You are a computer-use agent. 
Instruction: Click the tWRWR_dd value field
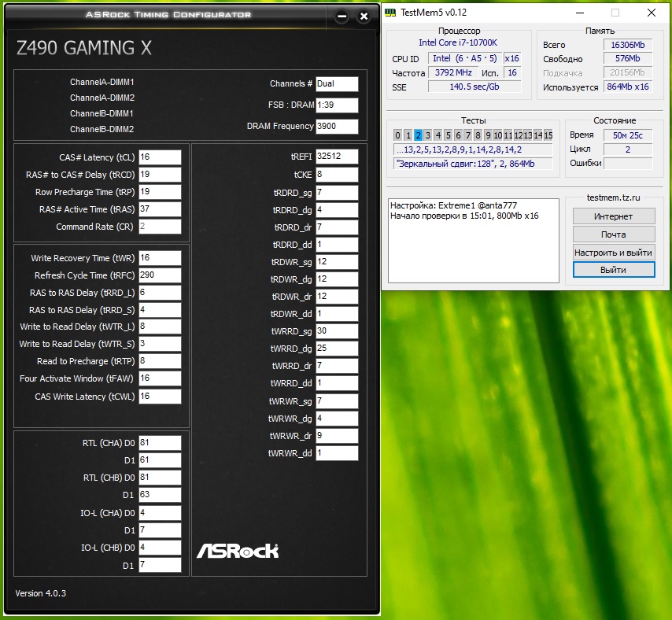click(337, 453)
